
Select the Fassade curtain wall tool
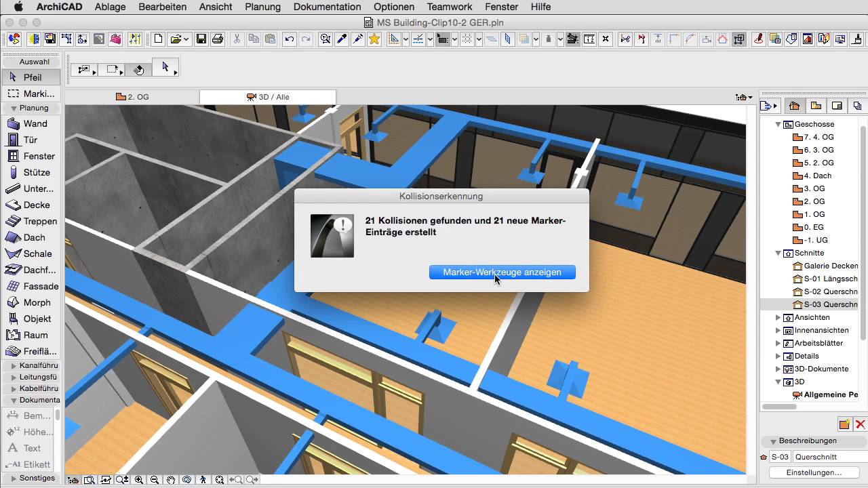[x=31, y=286]
